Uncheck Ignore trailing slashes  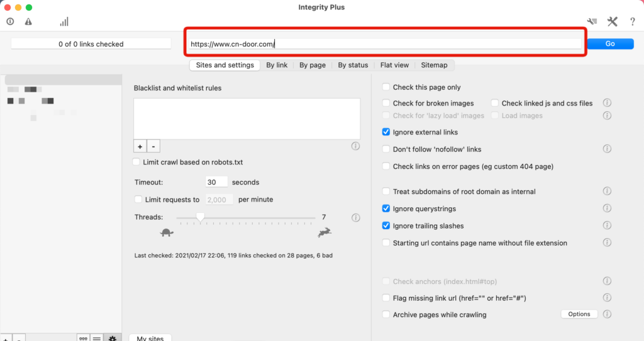(x=386, y=225)
